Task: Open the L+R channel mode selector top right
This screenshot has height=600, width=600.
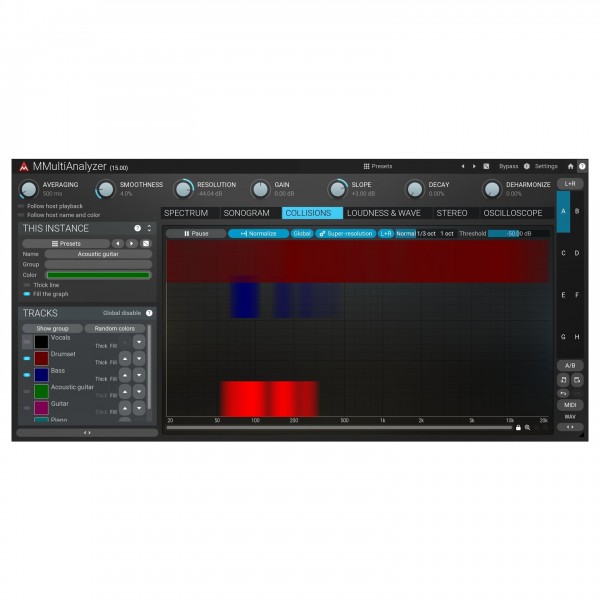Action: [x=570, y=184]
